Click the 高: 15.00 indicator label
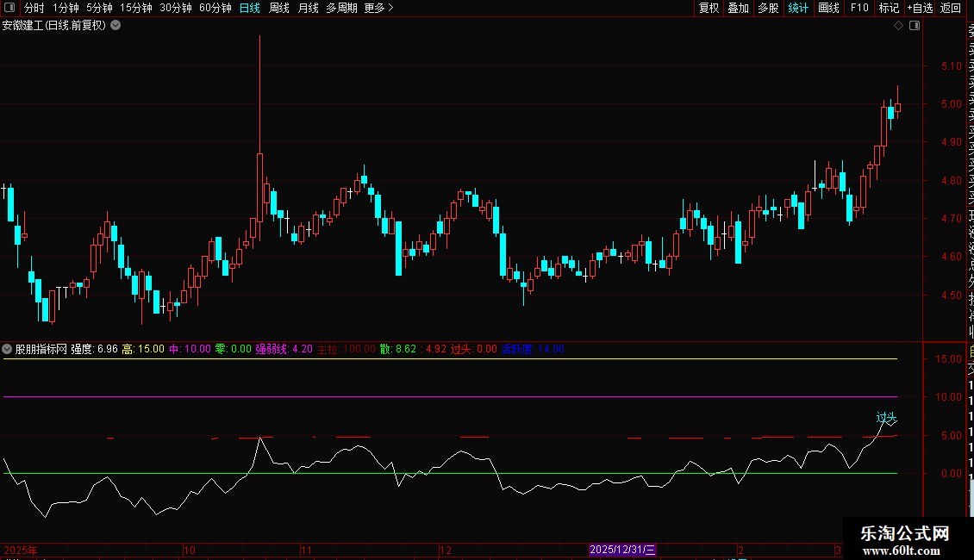The height and width of the screenshot is (560, 974). [x=143, y=349]
